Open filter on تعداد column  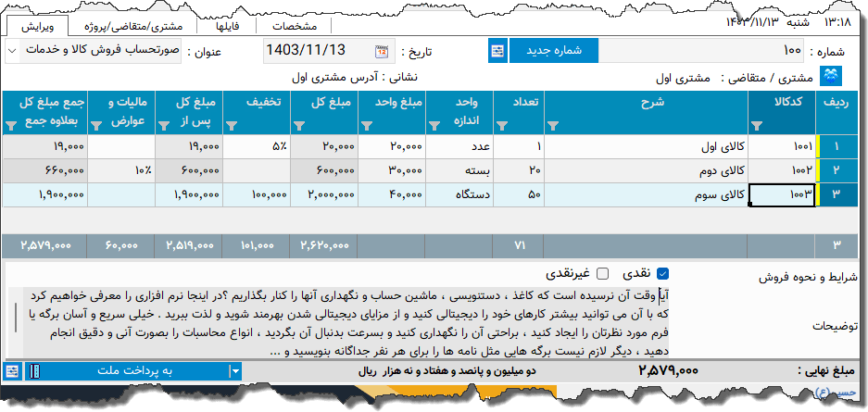[502, 127]
